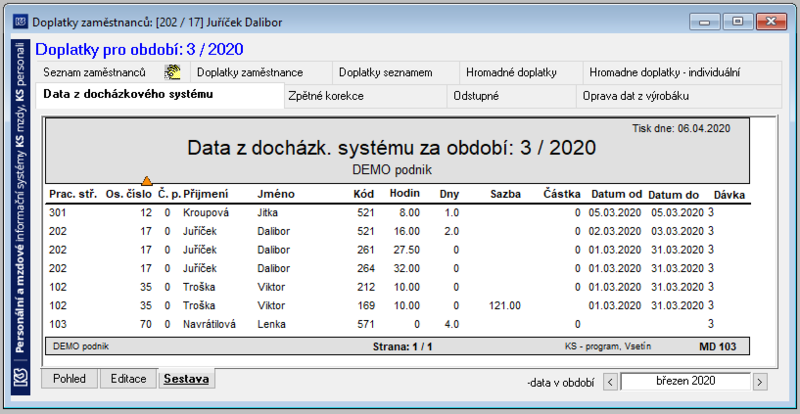This screenshot has width=800, height=414.
Task: Click code 264 in Kód column
Action: click(x=366, y=269)
